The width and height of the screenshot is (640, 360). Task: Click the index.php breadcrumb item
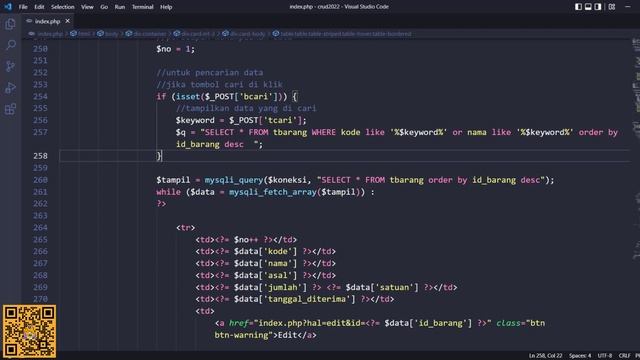coord(50,34)
